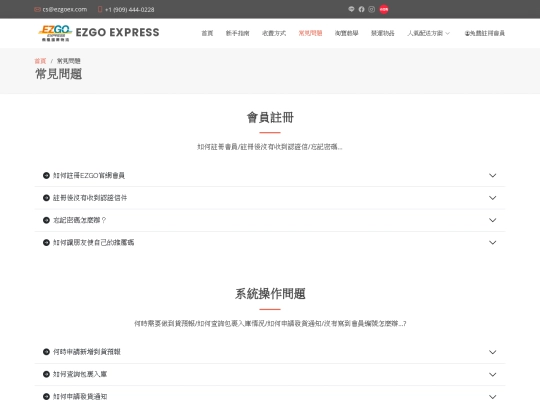The image size is (540, 405).
Task: Click the phone icon beside +1 (909) 444-0228
Action: [x=100, y=9]
